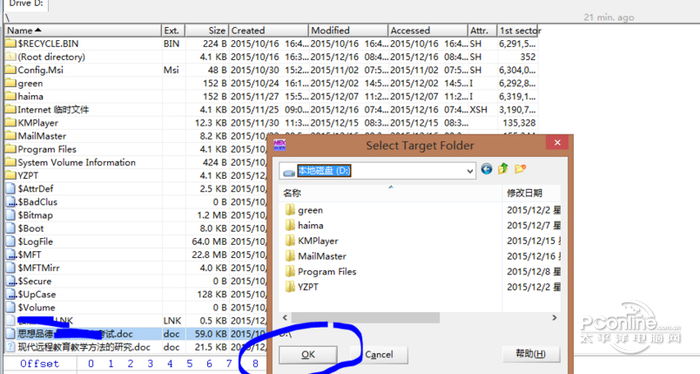Click the (Root directory) folder icon
700x374 pixels.
(x=10, y=57)
